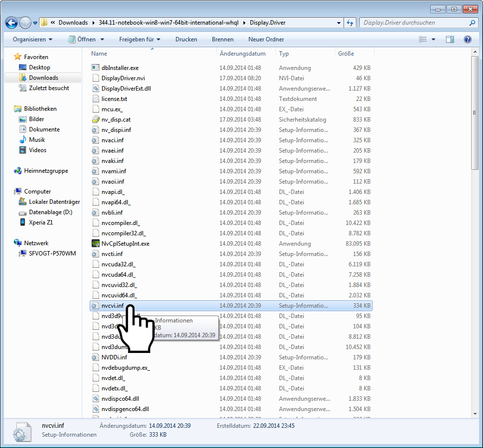Image resolution: width=483 pixels, height=448 pixels.
Task: Select the NvCplSetupInt.exe NVIDIA icon
Action: (x=96, y=243)
